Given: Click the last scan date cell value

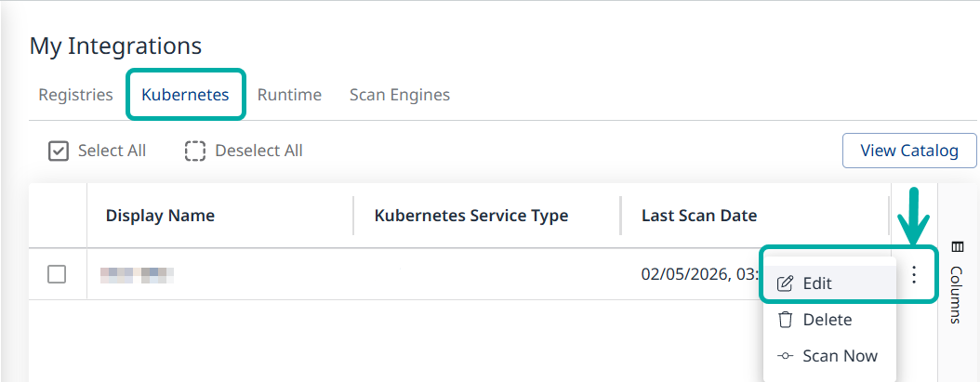Looking at the screenshot, I should [699, 274].
